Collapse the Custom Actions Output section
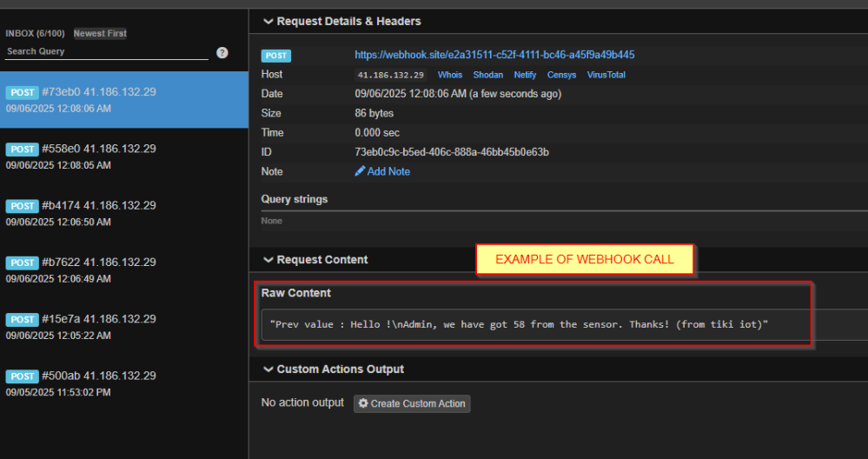This screenshot has height=459, width=868. click(268, 369)
